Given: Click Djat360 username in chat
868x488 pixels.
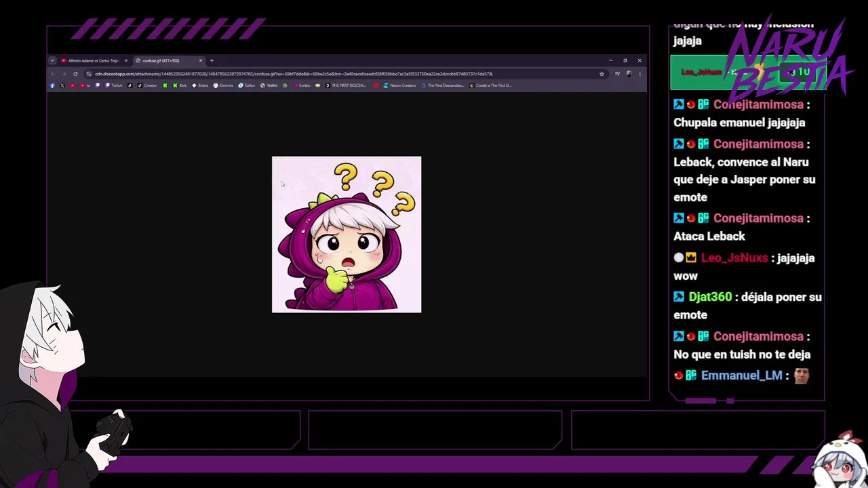Looking at the screenshot, I should coord(710,297).
